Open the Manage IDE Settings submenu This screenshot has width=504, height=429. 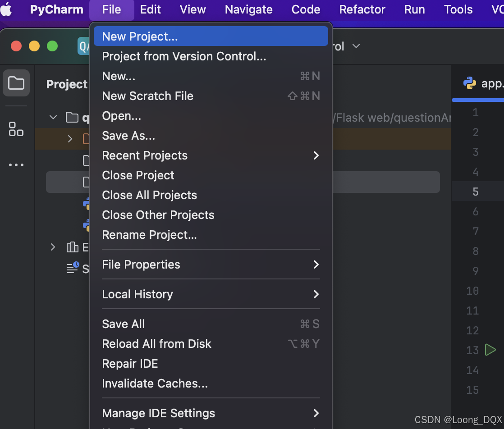pos(316,413)
